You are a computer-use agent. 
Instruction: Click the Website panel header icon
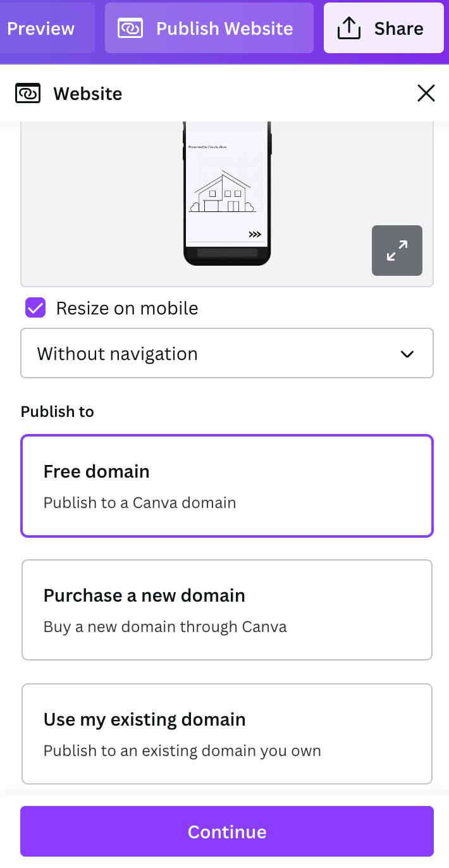coord(27,94)
